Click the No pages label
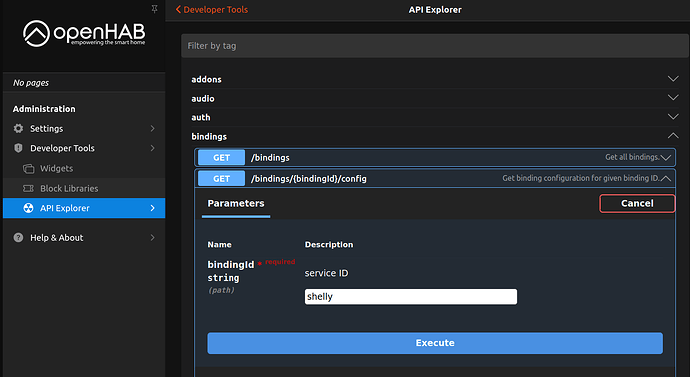This screenshot has height=377, width=690. (x=31, y=83)
